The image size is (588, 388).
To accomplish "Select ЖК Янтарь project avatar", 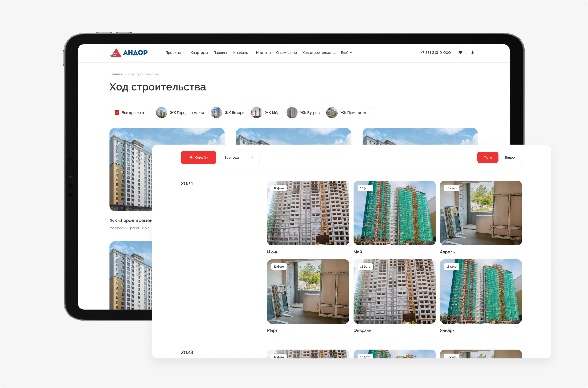I will click(216, 113).
